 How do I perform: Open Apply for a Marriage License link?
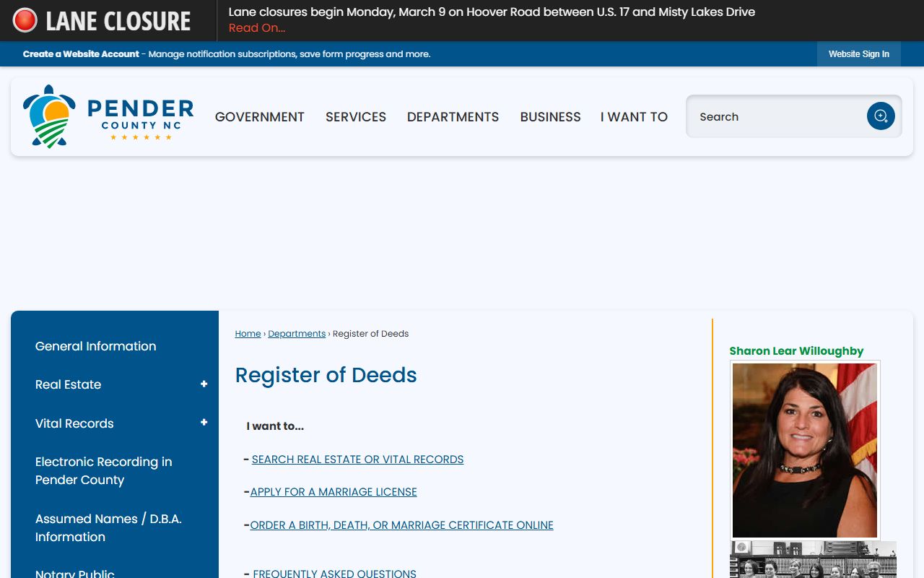coord(334,492)
